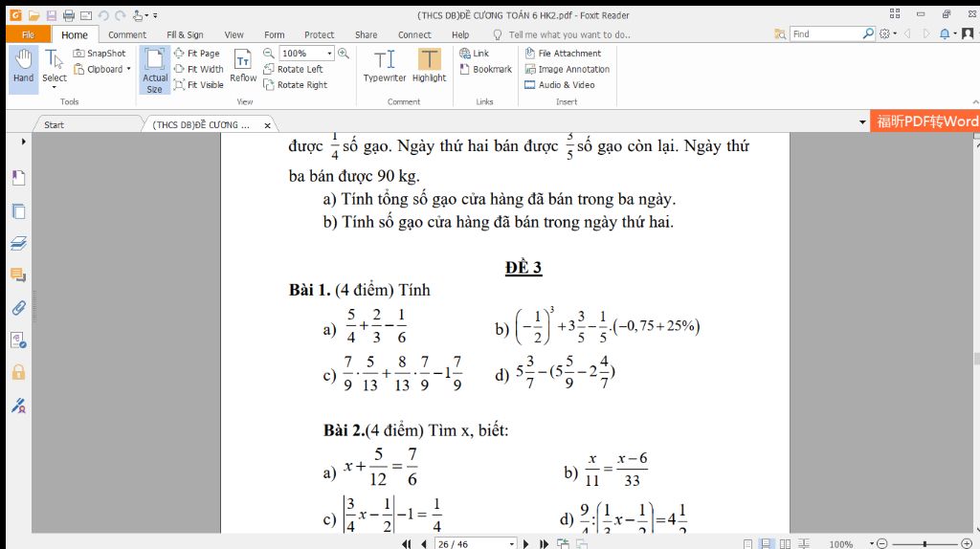Click the Find search field
Screen dimensions: 980x549
pyautogui.click(x=826, y=33)
